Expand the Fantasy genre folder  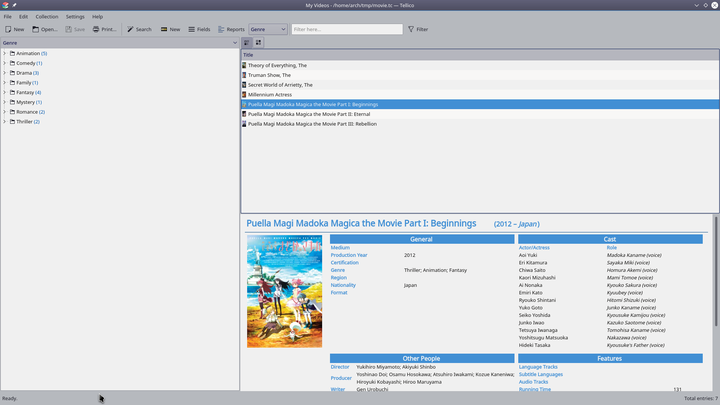click(4, 92)
